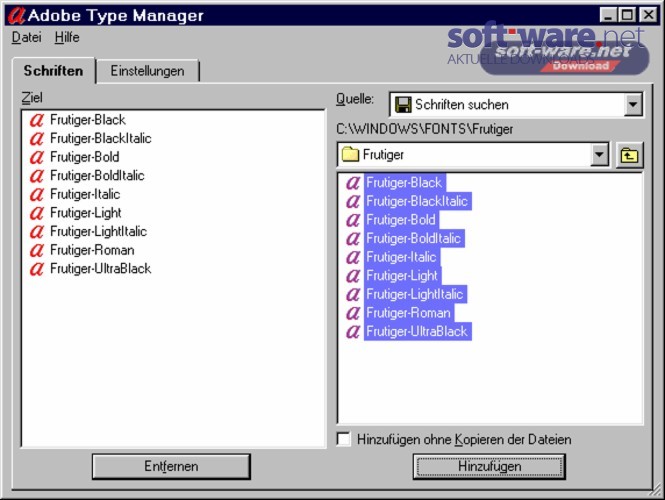Enable Hinzufügen ohne Kopieren der Dateien checkbox
The height and width of the screenshot is (500, 665).
344,439
